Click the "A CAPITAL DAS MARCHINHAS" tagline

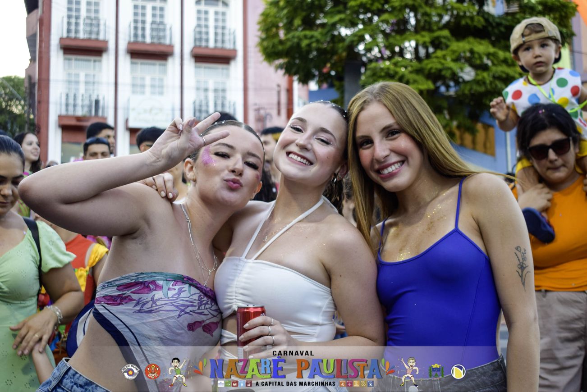click(296, 383)
